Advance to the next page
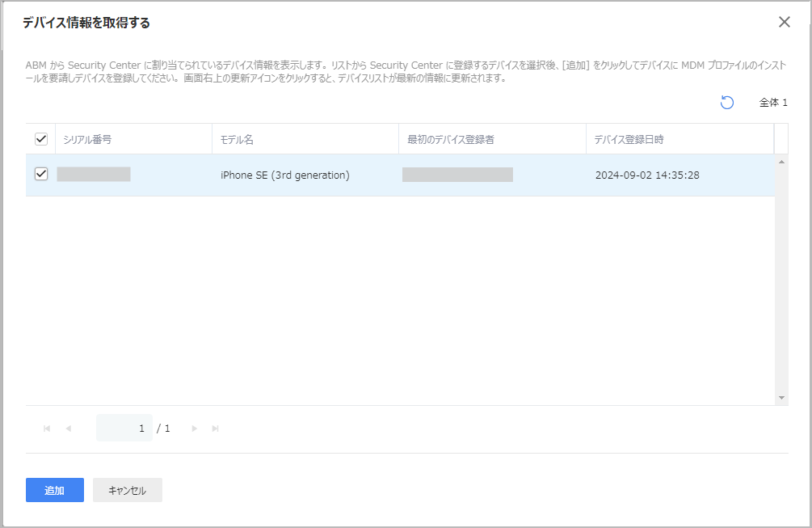 [194, 428]
